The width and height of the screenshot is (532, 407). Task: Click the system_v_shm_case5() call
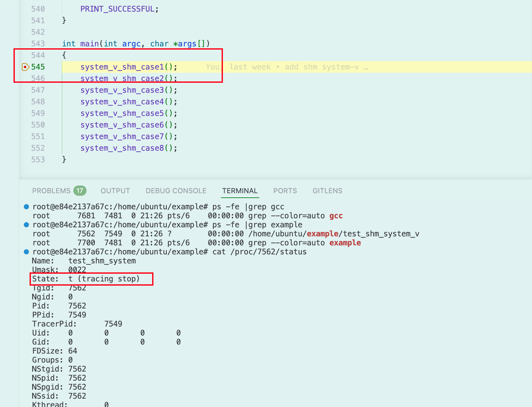coord(129,113)
